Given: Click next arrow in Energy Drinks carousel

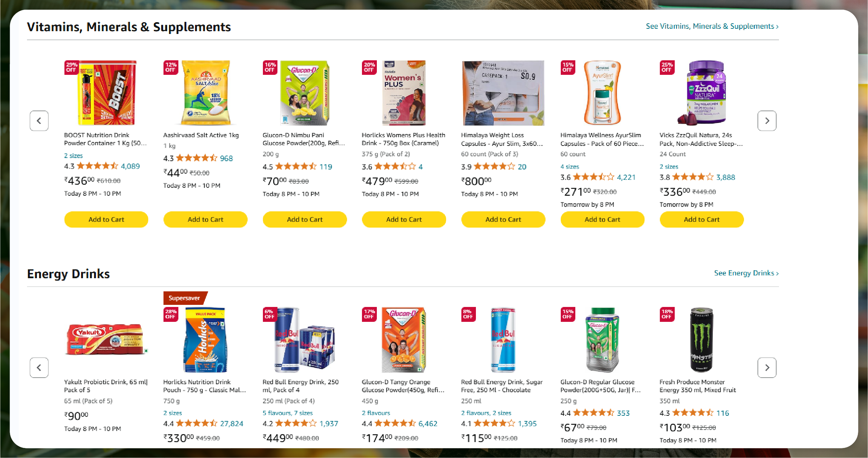Looking at the screenshot, I should pos(767,368).
